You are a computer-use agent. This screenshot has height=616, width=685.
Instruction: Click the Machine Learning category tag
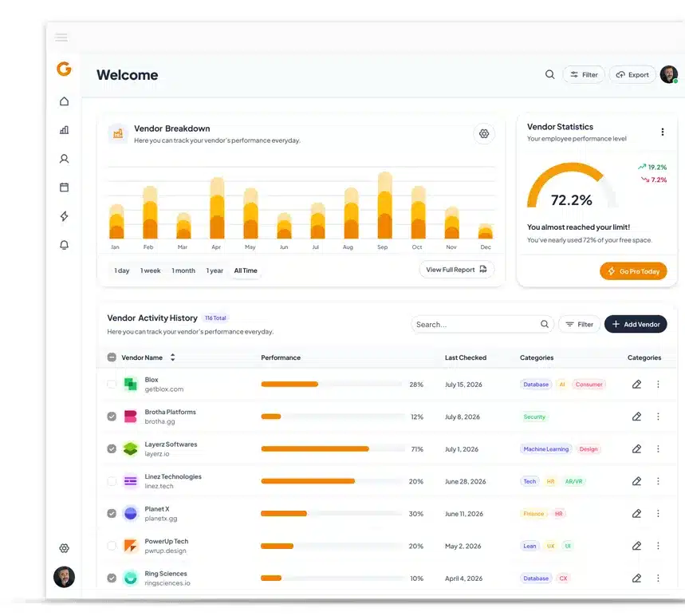[x=546, y=449]
